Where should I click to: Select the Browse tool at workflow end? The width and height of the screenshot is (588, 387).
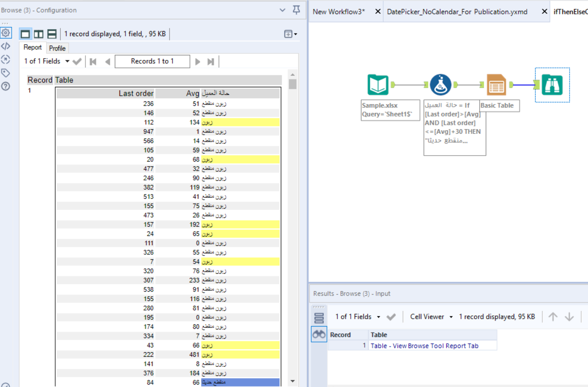pos(552,85)
